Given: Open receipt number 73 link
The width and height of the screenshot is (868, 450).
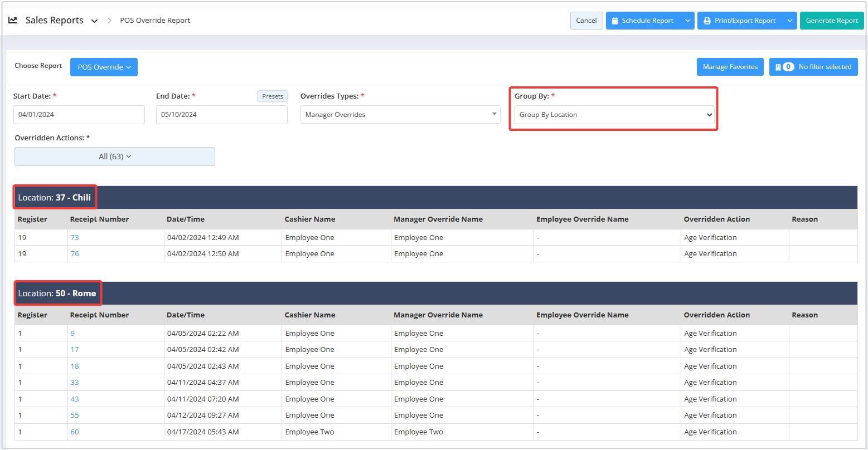Looking at the screenshot, I should 75,237.
